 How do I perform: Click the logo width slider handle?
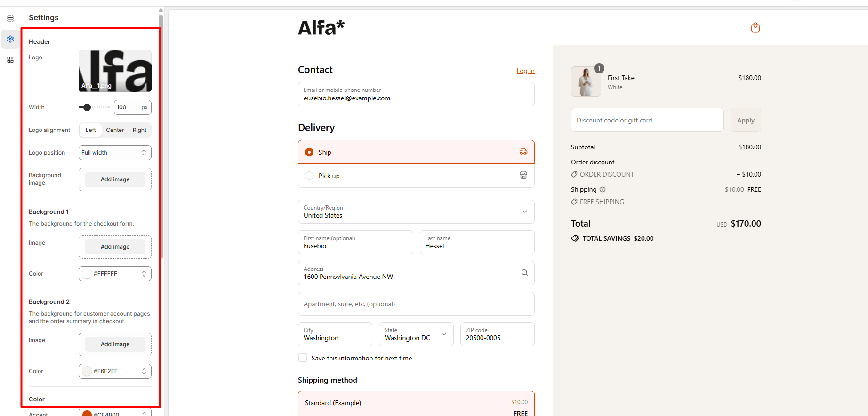click(x=87, y=107)
